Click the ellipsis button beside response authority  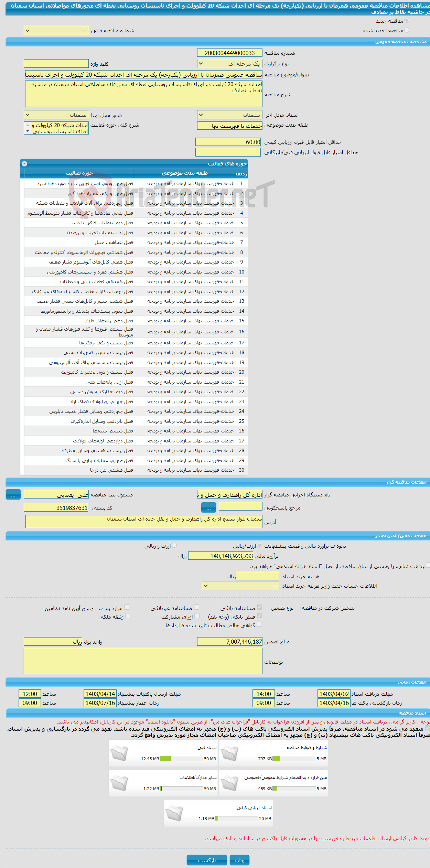(208, 507)
